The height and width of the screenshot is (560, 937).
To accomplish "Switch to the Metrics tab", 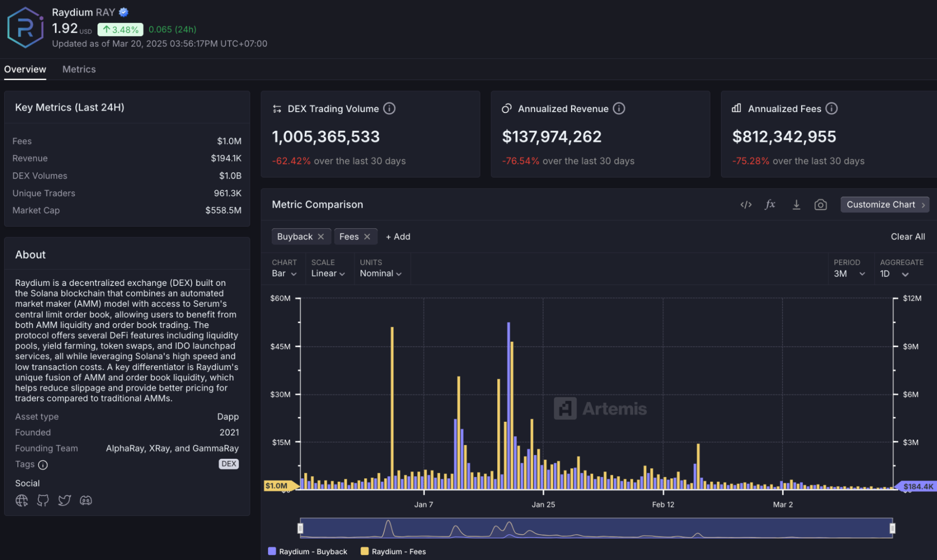I will pos(79,69).
